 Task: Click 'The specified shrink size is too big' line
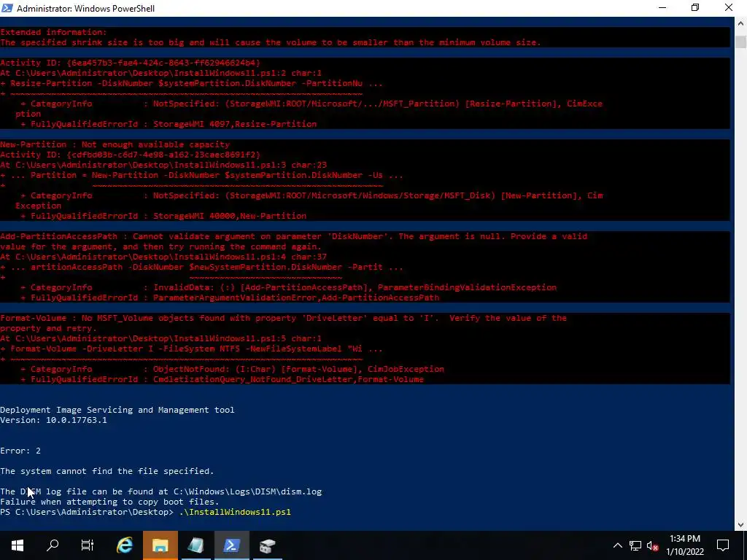coord(271,42)
